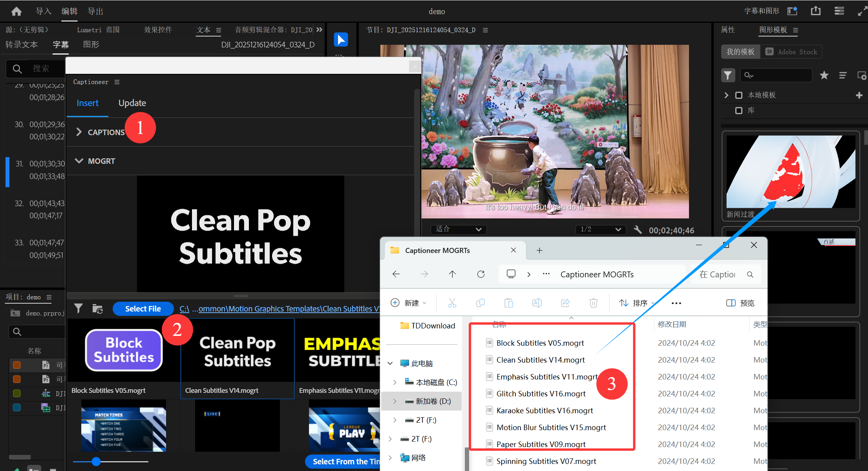The height and width of the screenshot is (471, 868).
Task: Switch to the Update tab
Action: pos(132,103)
